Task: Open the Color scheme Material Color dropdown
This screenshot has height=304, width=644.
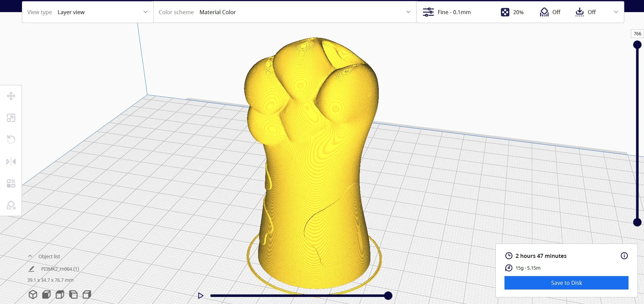Action: tap(285, 12)
